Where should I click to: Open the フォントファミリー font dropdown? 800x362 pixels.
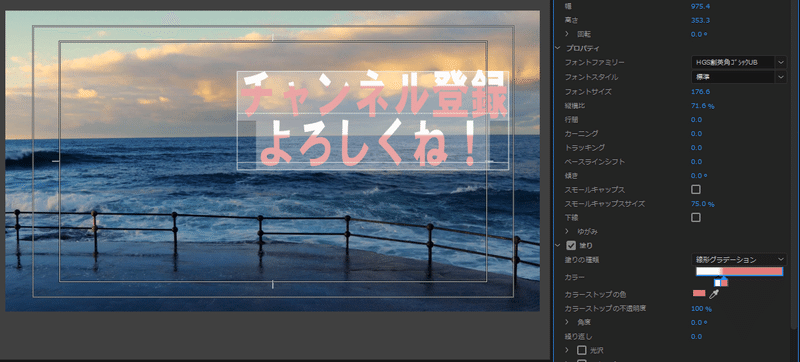[738, 62]
